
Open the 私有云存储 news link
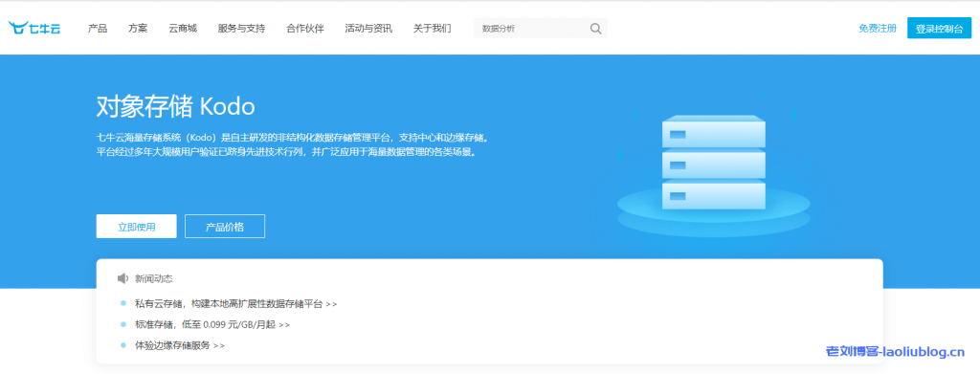click(x=236, y=304)
